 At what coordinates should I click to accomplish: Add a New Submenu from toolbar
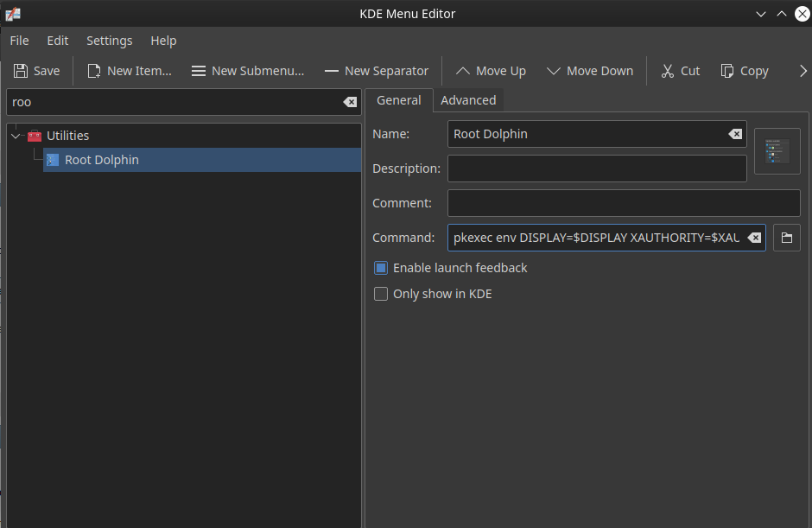[247, 71]
